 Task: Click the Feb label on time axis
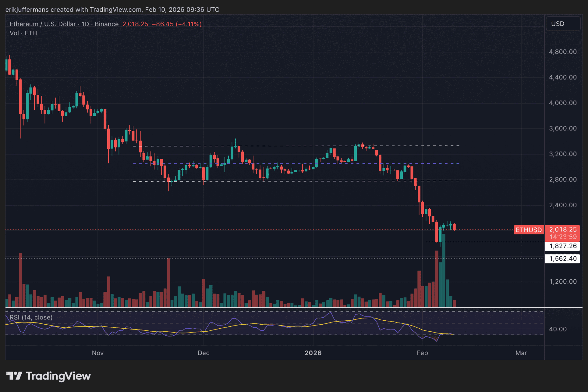[x=422, y=353]
